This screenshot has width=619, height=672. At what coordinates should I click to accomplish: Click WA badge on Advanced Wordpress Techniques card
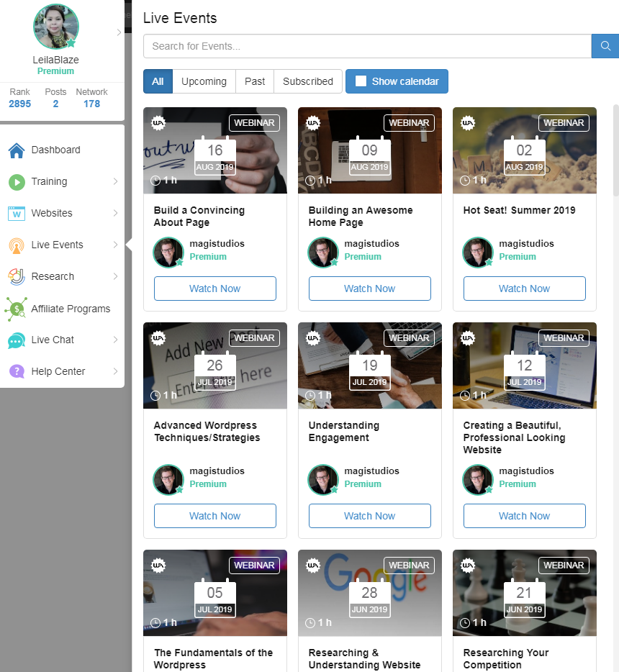click(158, 338)
